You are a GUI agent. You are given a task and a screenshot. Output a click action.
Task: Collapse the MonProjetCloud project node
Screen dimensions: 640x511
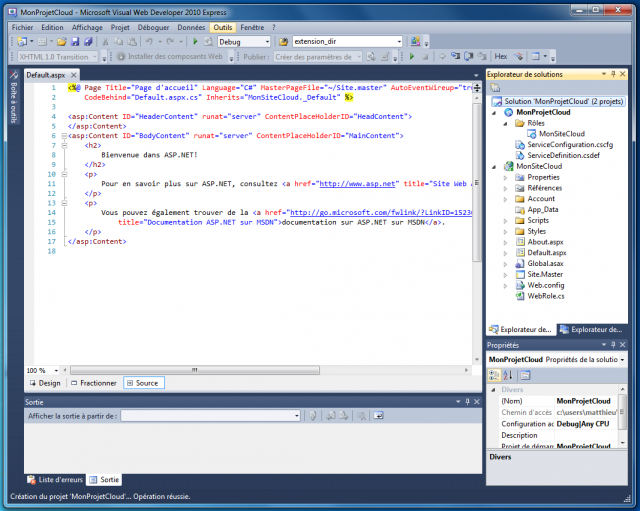[494, 113]
